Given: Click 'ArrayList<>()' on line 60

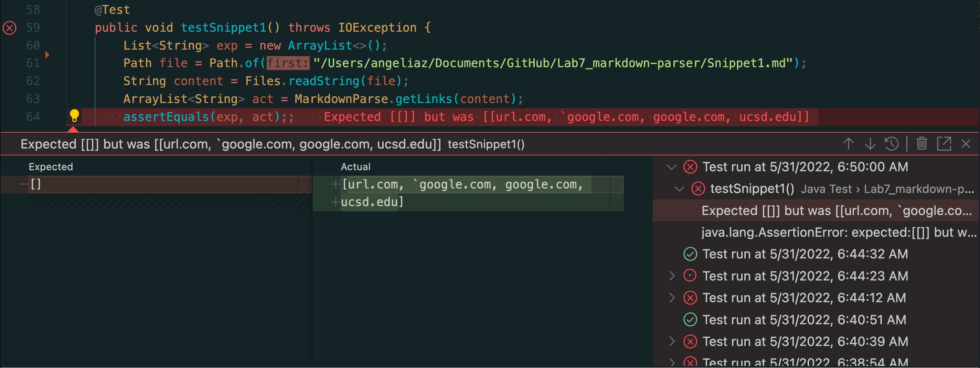Looking at the screenshot, I should [334, 45].
